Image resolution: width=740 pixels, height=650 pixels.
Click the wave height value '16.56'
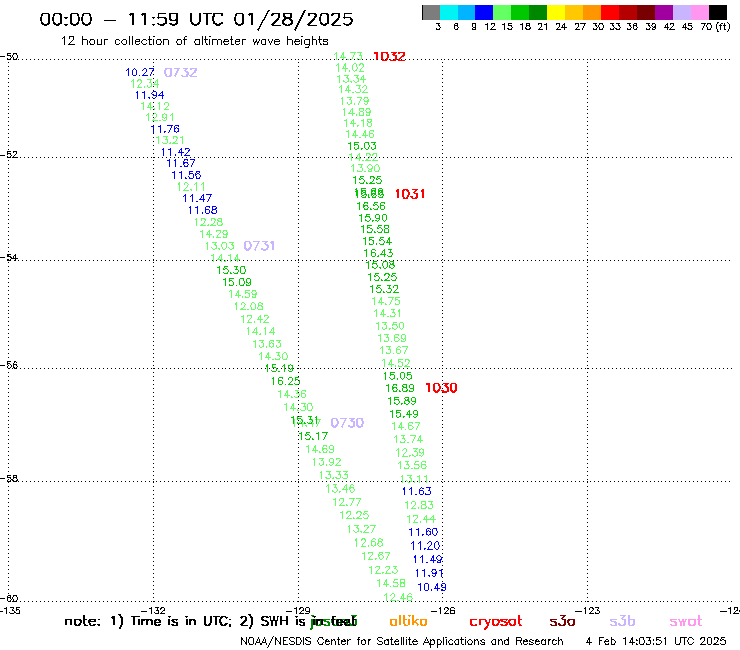pos(371,206)
